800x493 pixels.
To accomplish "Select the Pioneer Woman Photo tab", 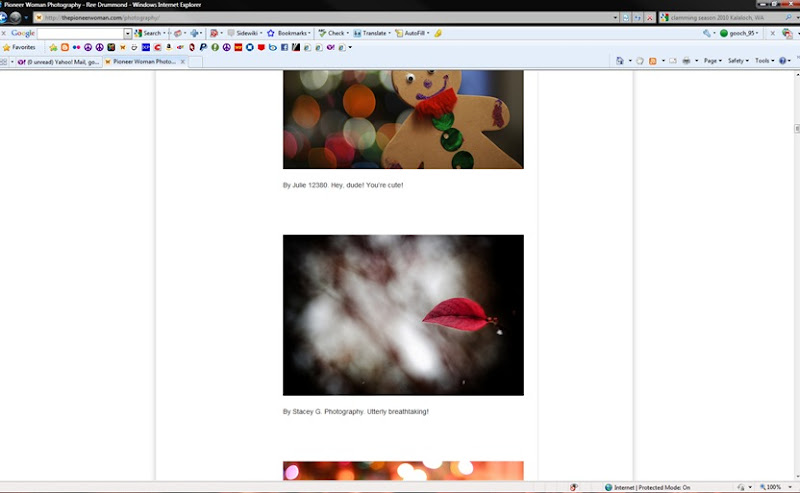I will (144, 62).
